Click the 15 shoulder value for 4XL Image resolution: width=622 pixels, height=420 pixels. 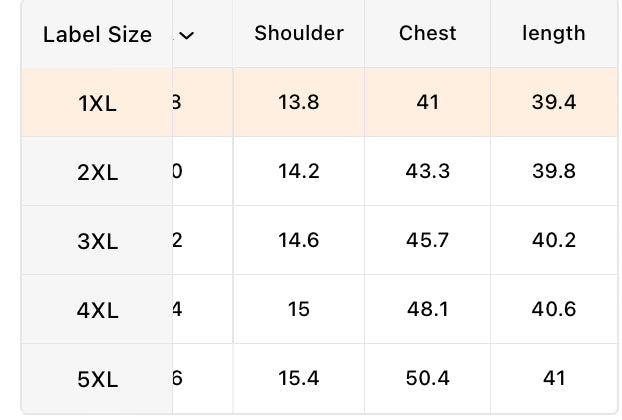(x=299, y=309)
